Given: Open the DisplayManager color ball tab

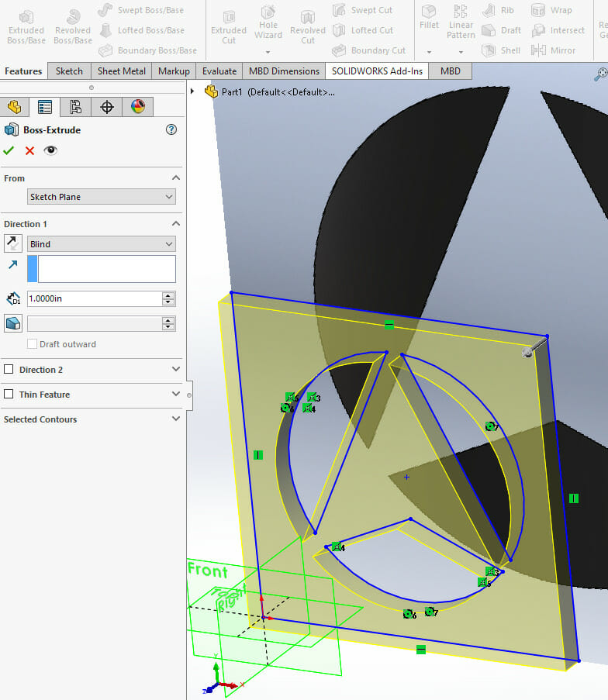Looking at the screenshot, I should 138,107.
